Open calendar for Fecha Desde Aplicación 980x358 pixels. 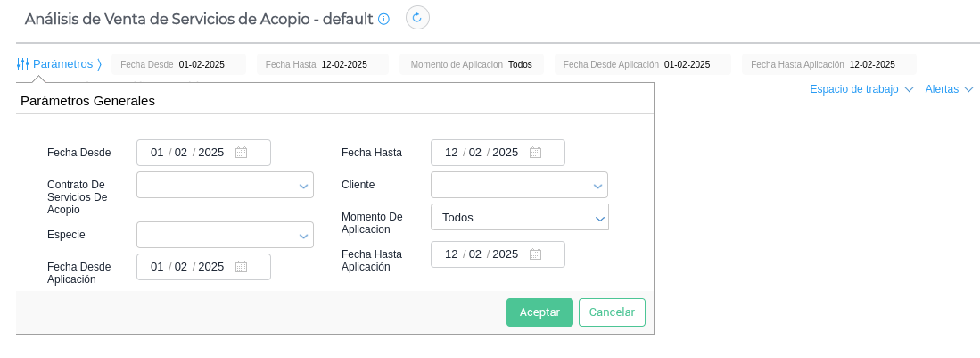click(x=241, y=267)
